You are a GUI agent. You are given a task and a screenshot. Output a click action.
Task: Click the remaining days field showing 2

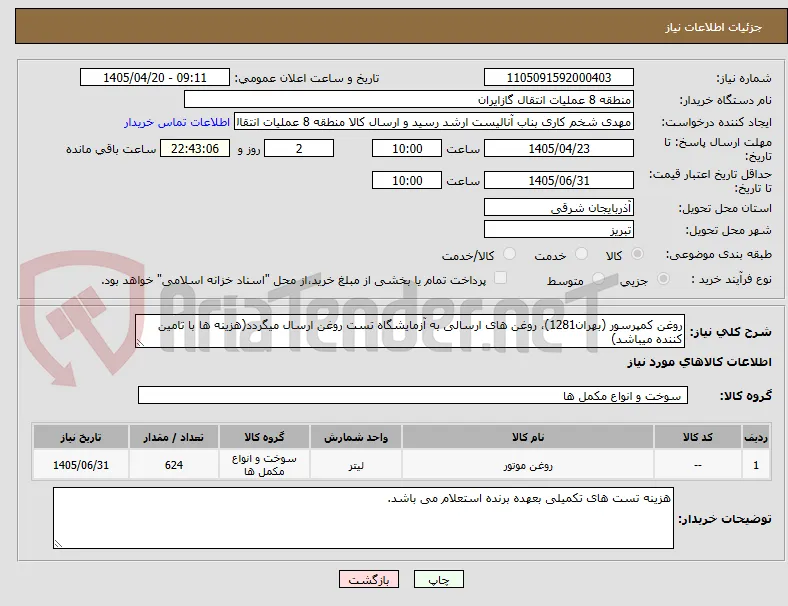tap(299, 148)
